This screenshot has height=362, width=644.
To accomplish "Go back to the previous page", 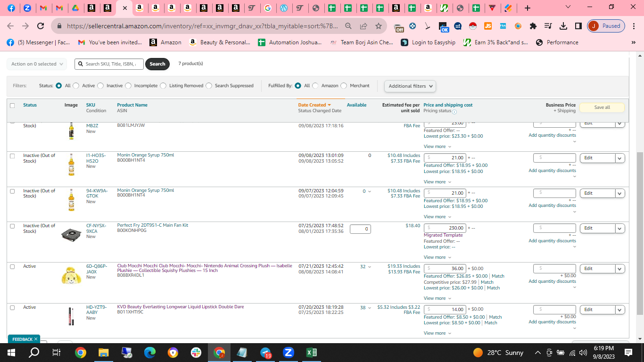I will click(10, 26).
